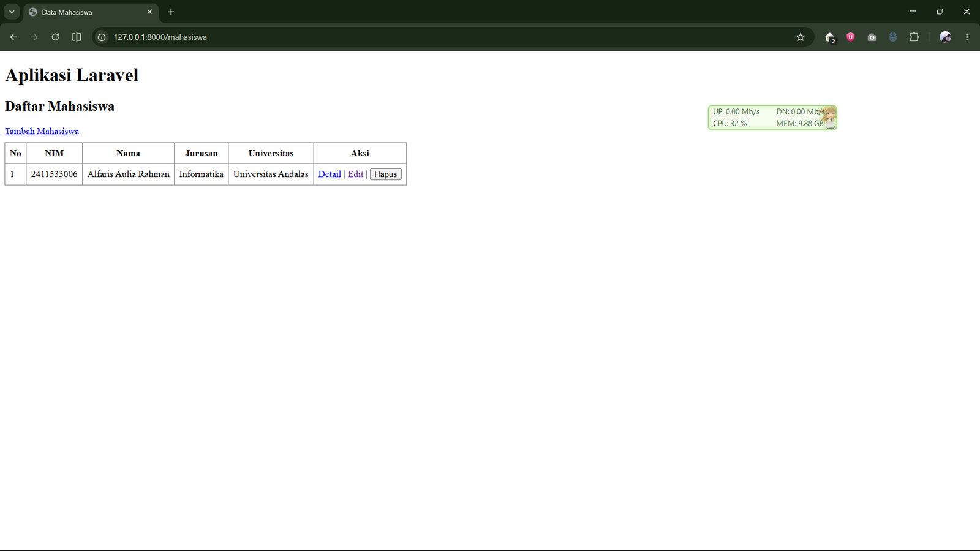Click the Informatika cell
Image resolution: width=980 pixels, height=551 pixels.
[x=202, y=174]
